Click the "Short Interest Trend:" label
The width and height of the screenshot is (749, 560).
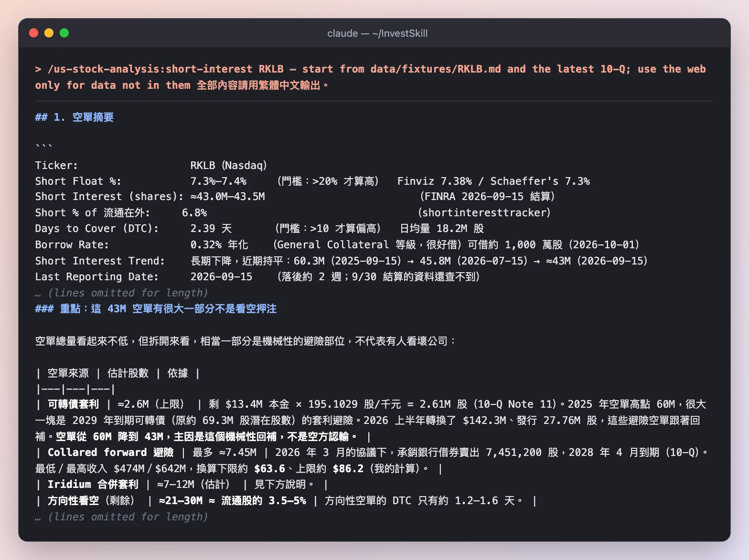(100, 261)
